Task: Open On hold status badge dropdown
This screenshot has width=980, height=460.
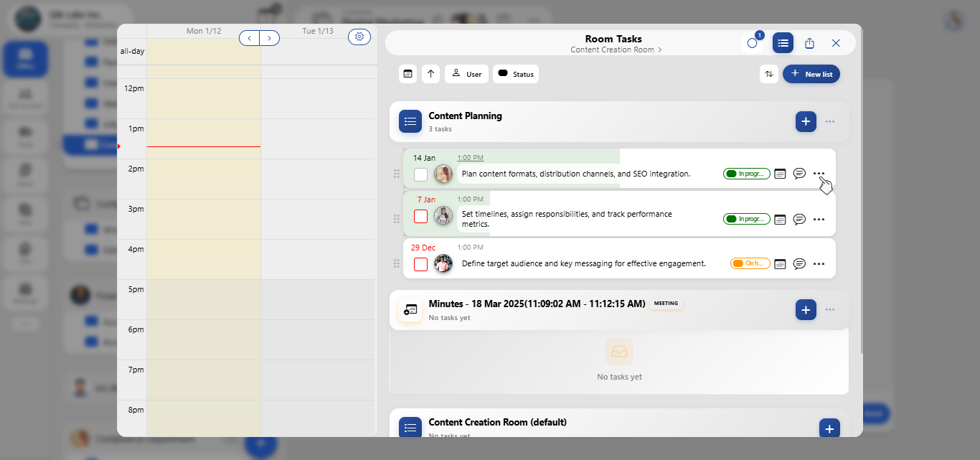Action: coord(750,263)
